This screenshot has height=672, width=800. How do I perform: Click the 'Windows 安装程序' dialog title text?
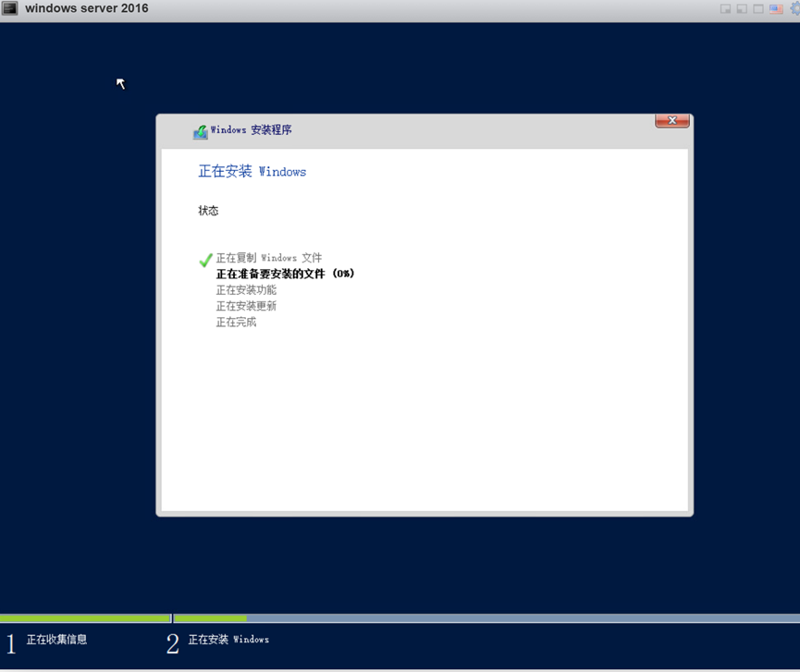pyautogui.click(x=251, y=130)
